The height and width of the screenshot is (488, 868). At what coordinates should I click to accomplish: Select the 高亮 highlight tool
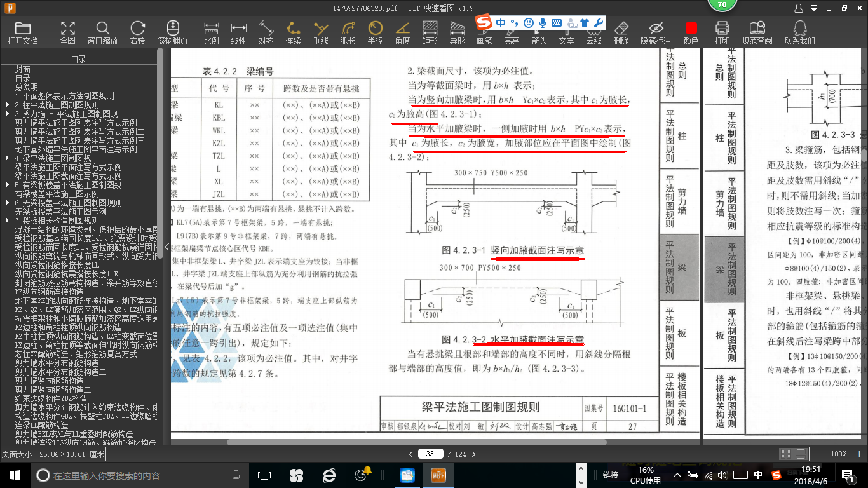pyautogui.click(x=512, y=41)
